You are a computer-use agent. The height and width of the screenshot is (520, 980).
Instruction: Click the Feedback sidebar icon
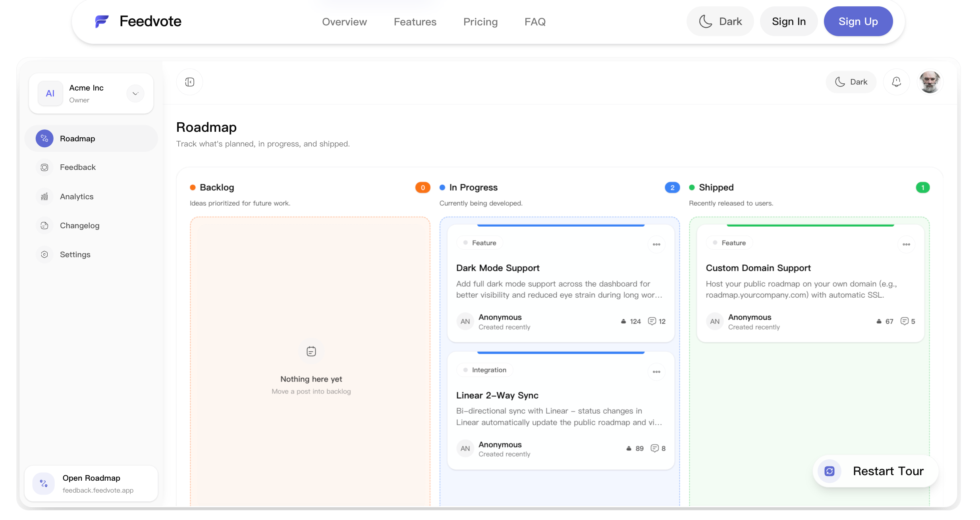click(x=44, y=168)
